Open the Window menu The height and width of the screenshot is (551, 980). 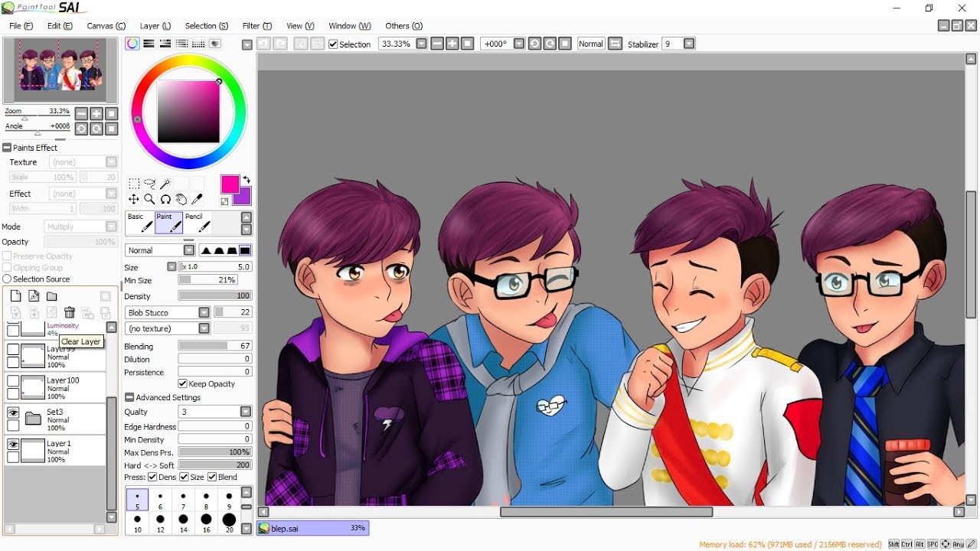[350, 26]
